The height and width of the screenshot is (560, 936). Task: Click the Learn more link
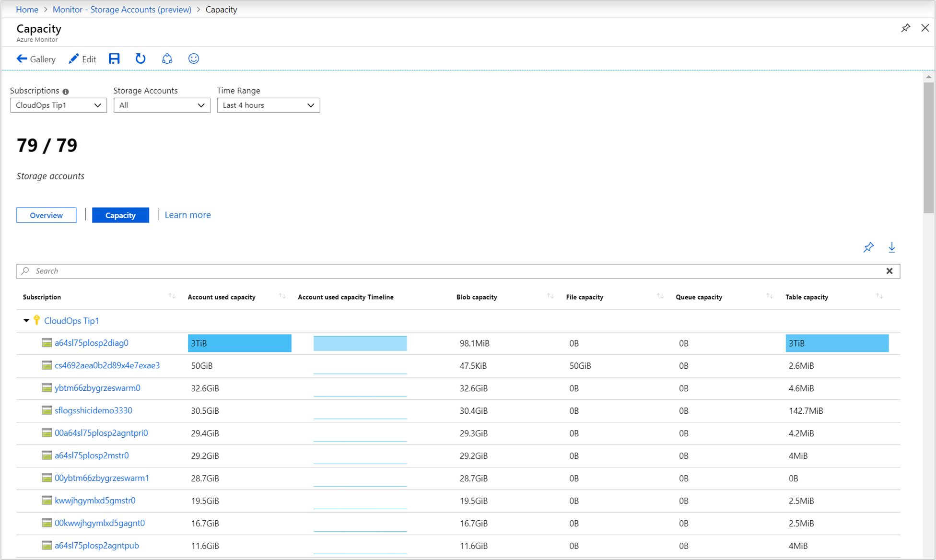click(188, 215)
